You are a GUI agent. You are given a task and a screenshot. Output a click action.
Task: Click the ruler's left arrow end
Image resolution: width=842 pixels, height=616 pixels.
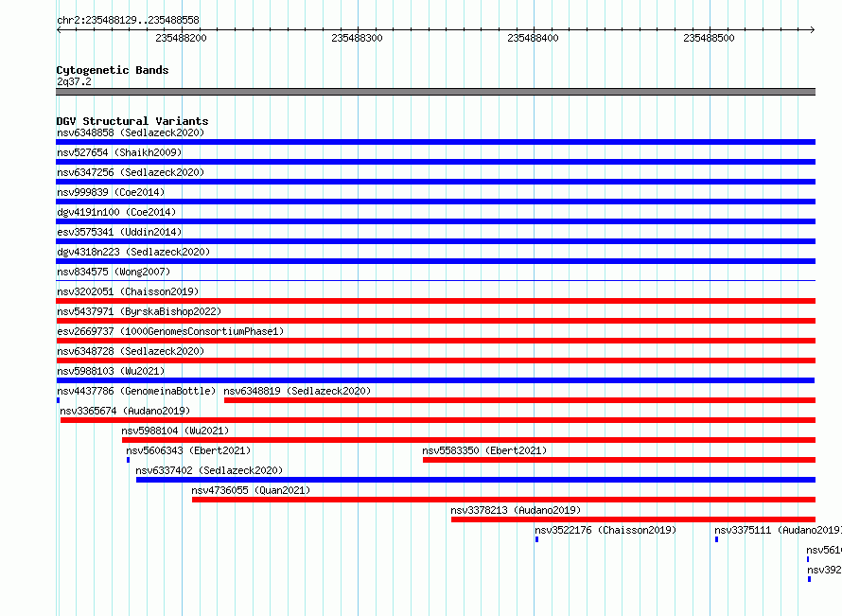click(x=59, y=30)
